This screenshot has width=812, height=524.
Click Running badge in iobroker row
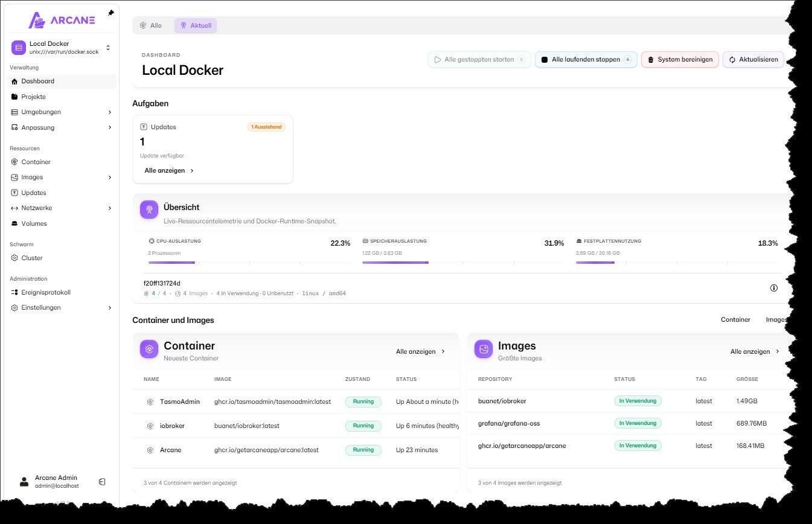click(363, 426)
